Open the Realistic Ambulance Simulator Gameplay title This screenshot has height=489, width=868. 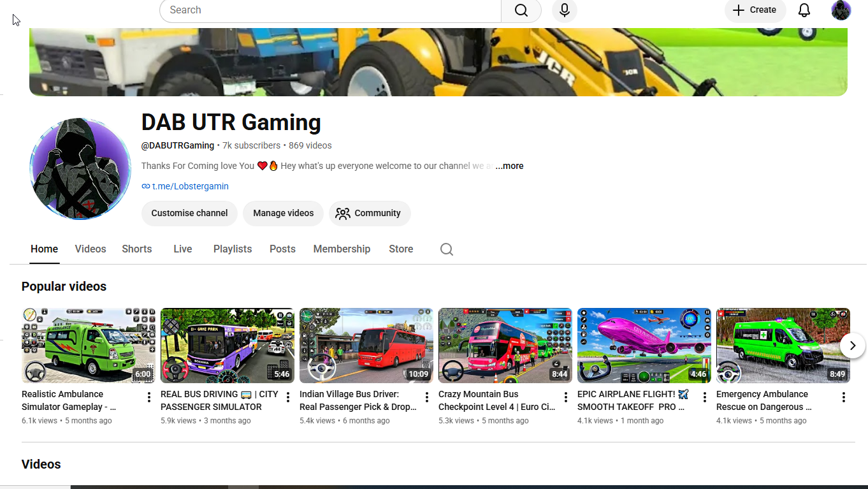69,400
